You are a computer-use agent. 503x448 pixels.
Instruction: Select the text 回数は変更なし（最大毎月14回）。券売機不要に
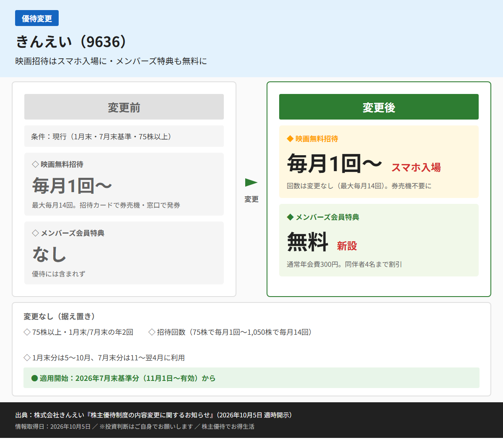coord(359,186)
